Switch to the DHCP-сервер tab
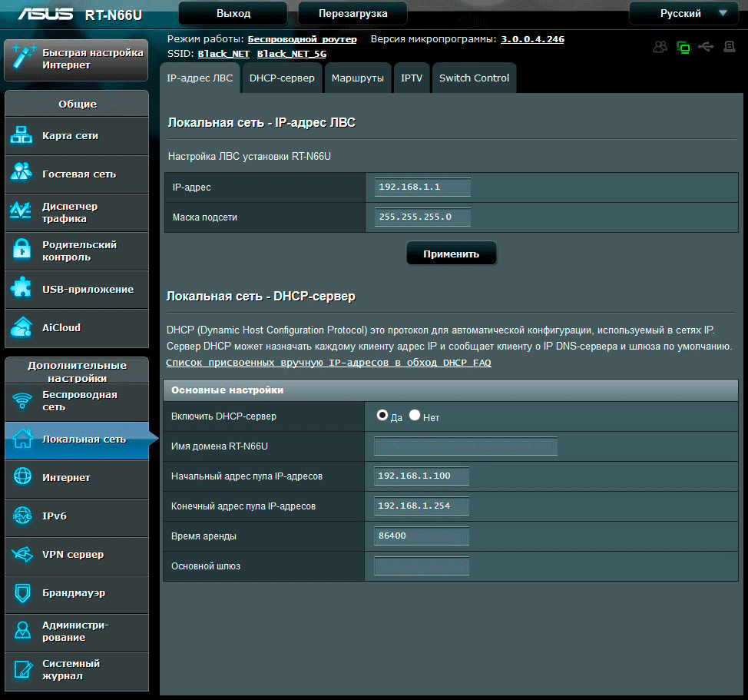The height and width of the screenshot is (700, 748). coord(282,78)
